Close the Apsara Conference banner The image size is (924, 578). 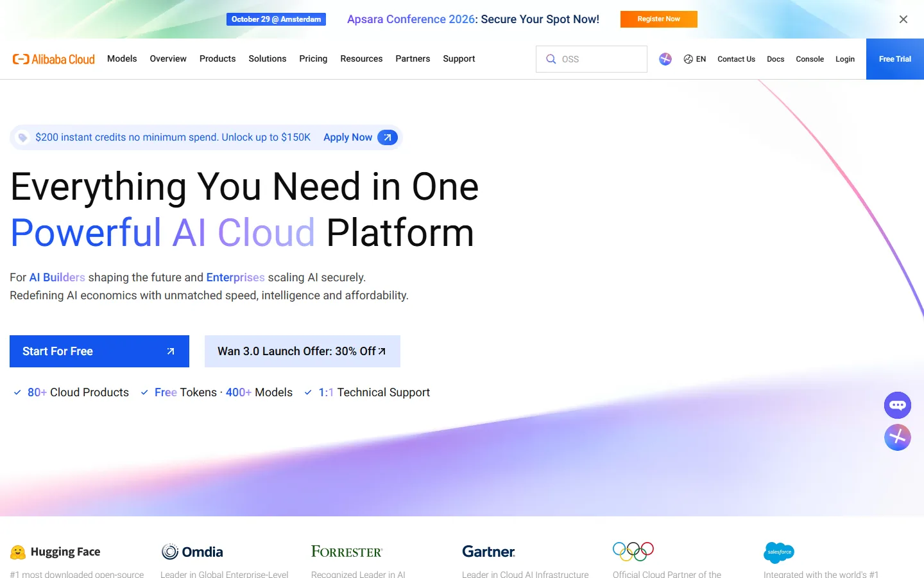[903, 19]
